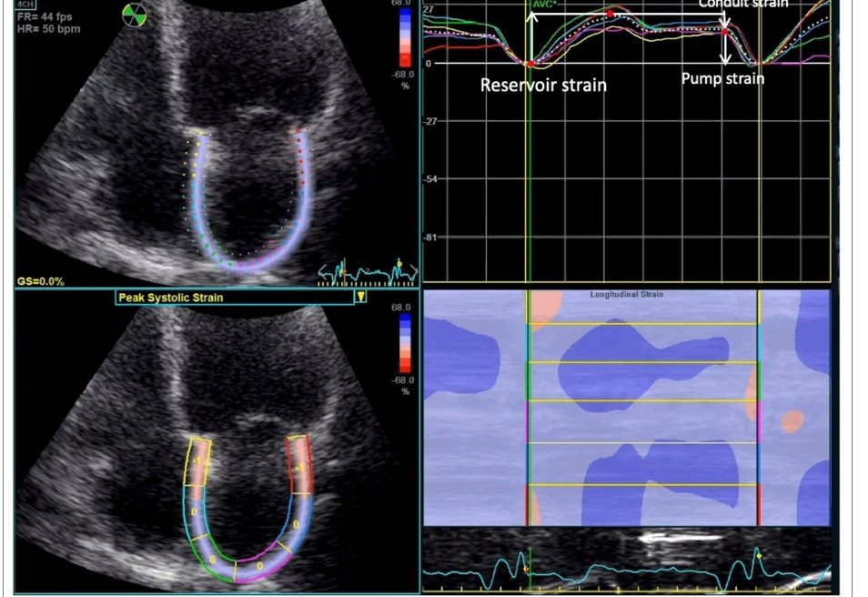Click the AVC* marker label on strain graph

(544, 5)
